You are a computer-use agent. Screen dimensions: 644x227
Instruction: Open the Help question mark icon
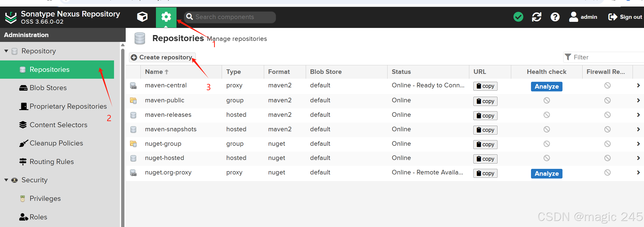[x=555, y=17]
